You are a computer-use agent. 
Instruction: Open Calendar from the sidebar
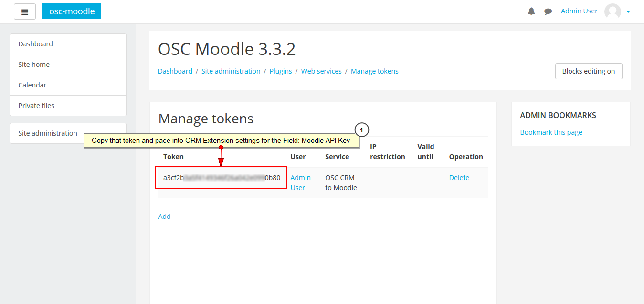68,85
